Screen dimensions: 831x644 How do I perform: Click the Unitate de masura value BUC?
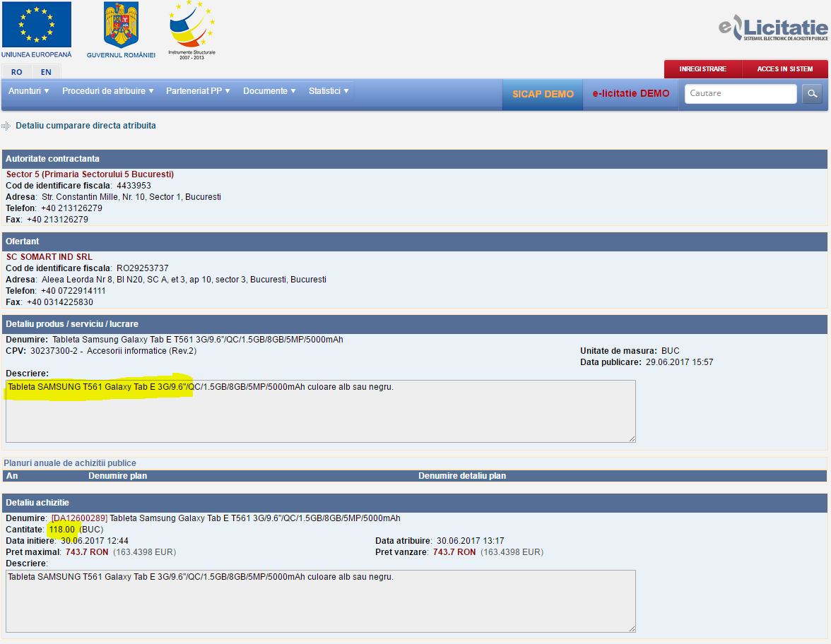[671, 351]
